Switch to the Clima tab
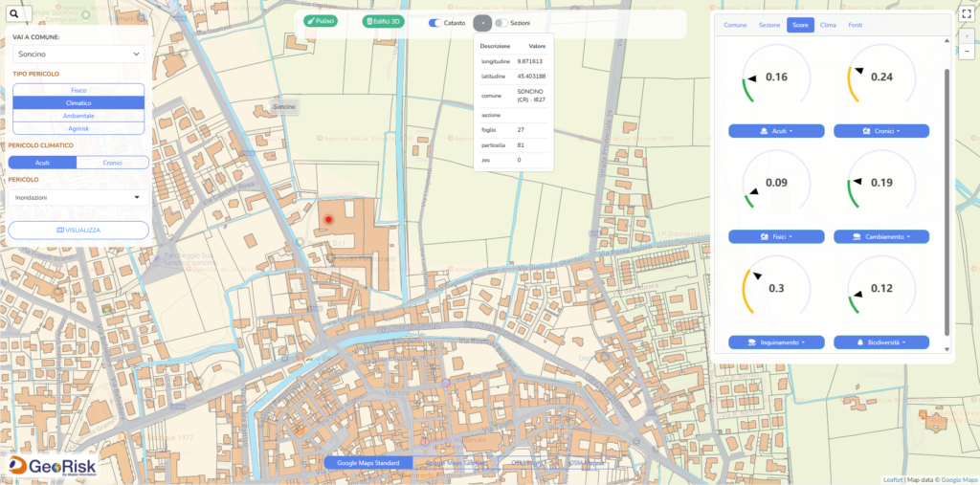The height and width of the screenshot is (485, 980). click(x=828, y=25)
